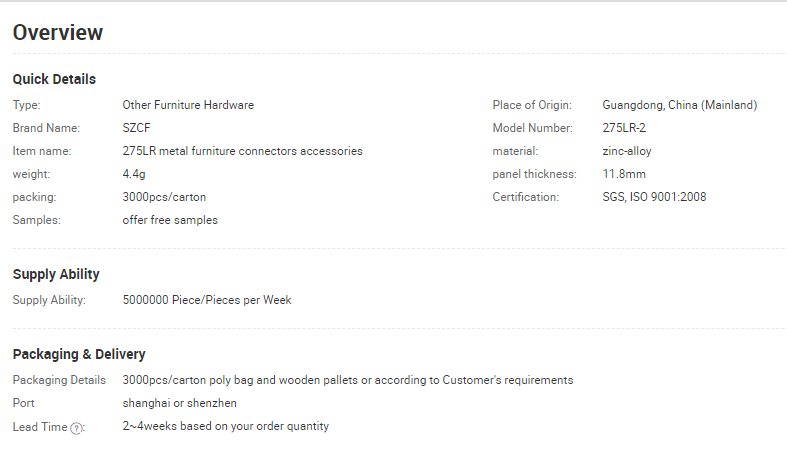Screen dimensions: 787x454
Task: Click the Packaging & Delivery heading
Action: click(79, 354)
